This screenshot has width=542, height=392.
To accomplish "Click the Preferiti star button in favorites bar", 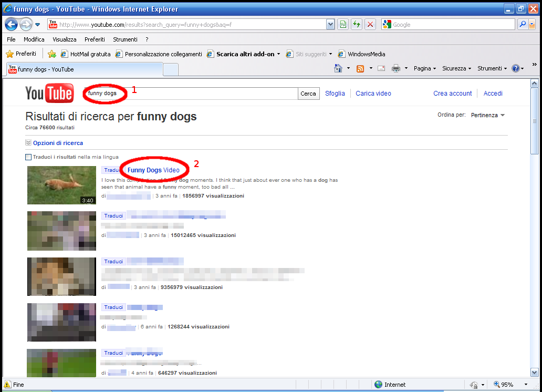I will tap(21, 54).
